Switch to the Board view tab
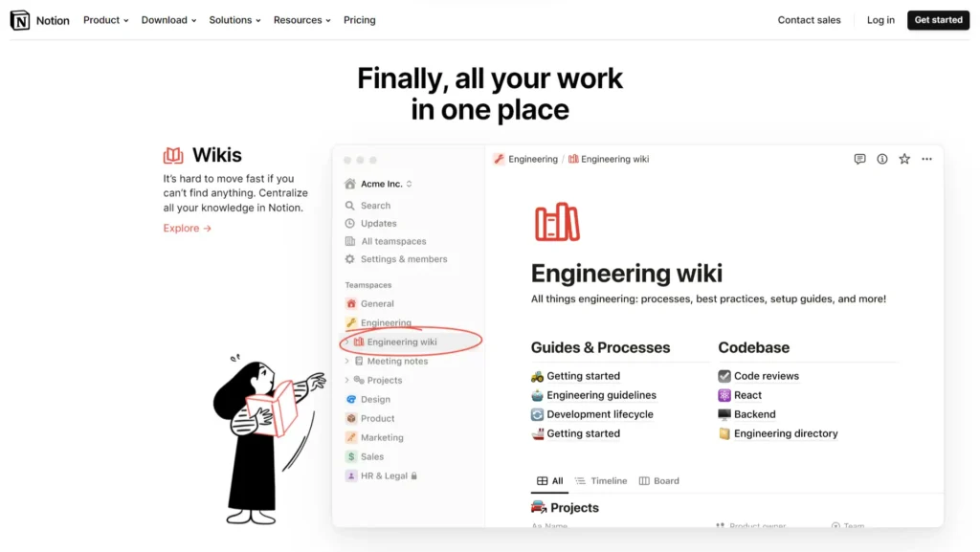 pyautogui.click(x=658, y=481)
